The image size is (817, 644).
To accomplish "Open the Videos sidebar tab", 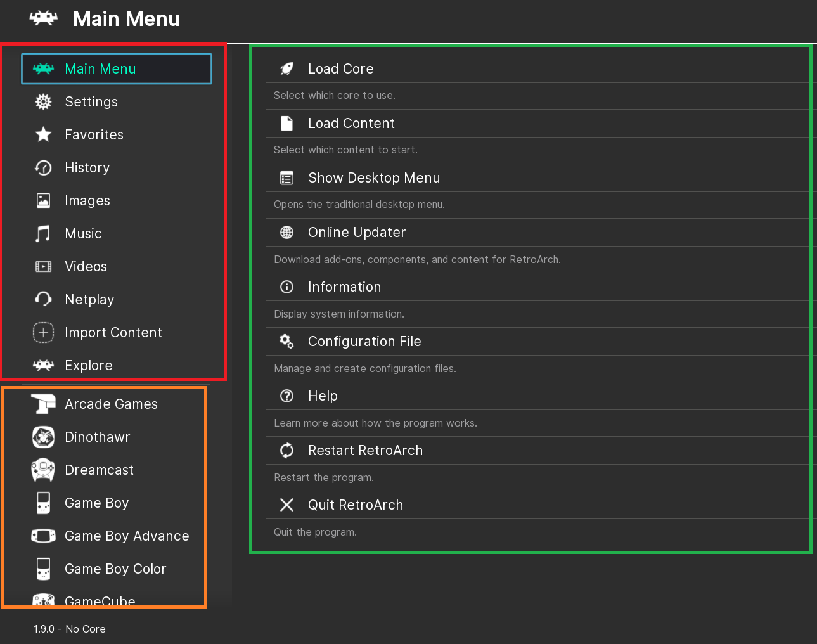I will click(x=117, y=266).
